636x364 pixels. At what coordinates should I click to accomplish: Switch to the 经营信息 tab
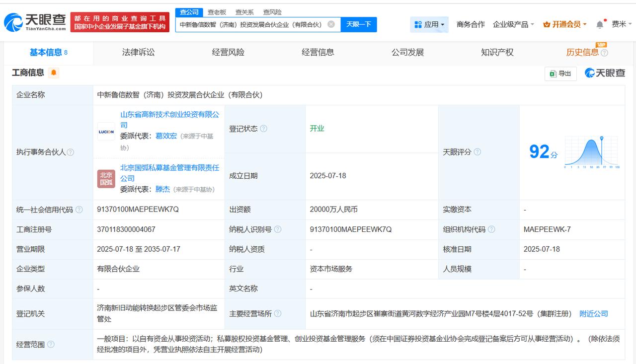(x=318, y=53)
